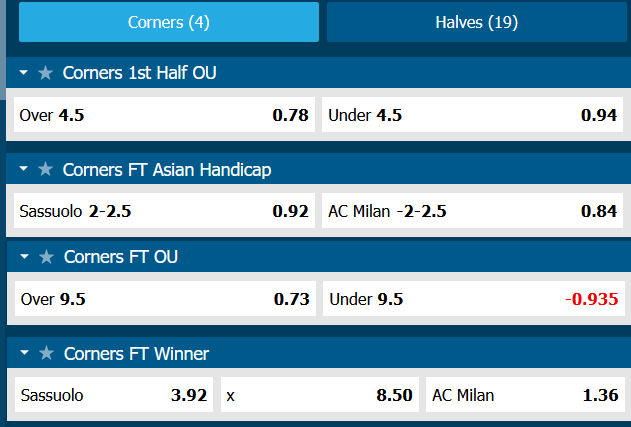631x427 pixels.
Task: Pick Under 9.5 at -0.935 odds
Action: point(472,298)
